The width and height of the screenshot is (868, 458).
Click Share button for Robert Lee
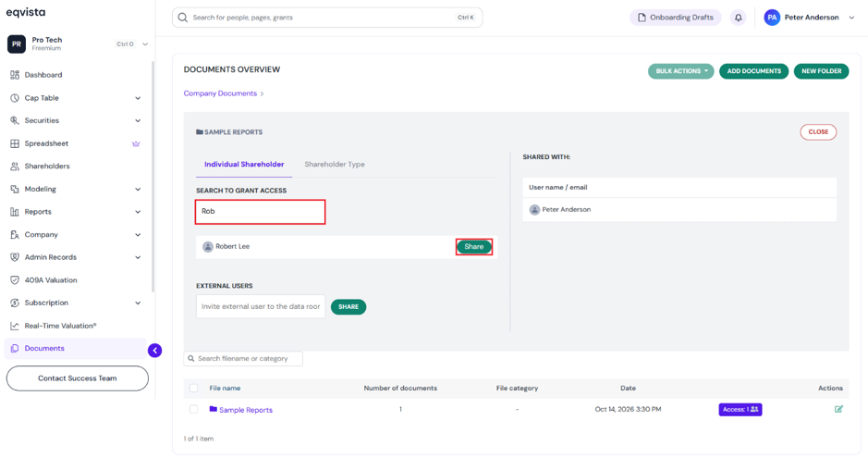474,247
